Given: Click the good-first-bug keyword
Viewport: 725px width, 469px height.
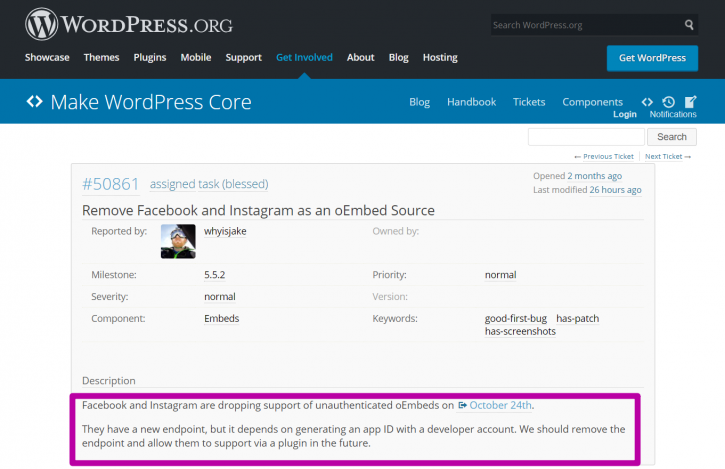Looking at the screenshot, I should [x=516, y=318].
